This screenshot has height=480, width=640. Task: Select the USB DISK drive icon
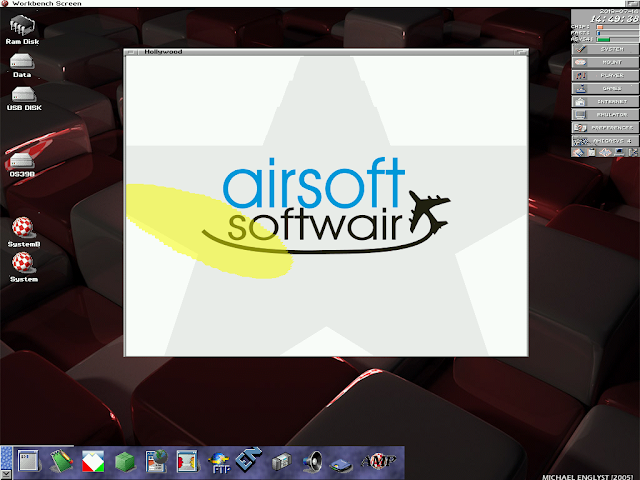coord(24,99)
